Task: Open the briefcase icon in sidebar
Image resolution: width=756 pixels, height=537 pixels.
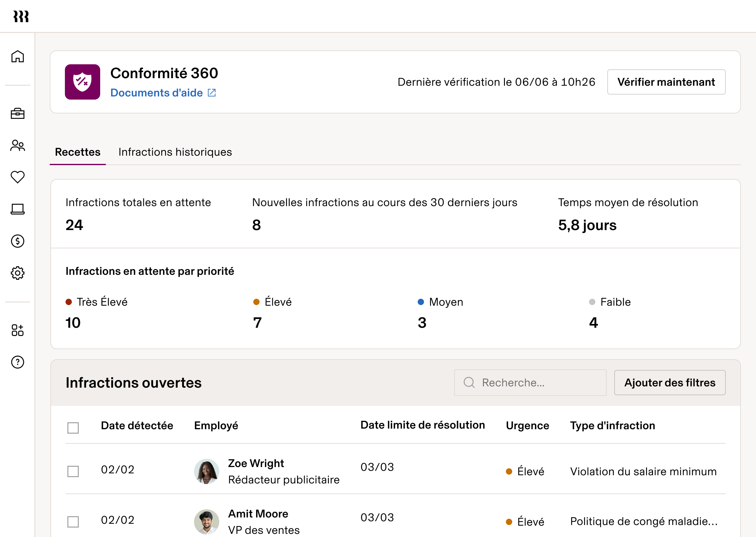Action: coord(18,113)
